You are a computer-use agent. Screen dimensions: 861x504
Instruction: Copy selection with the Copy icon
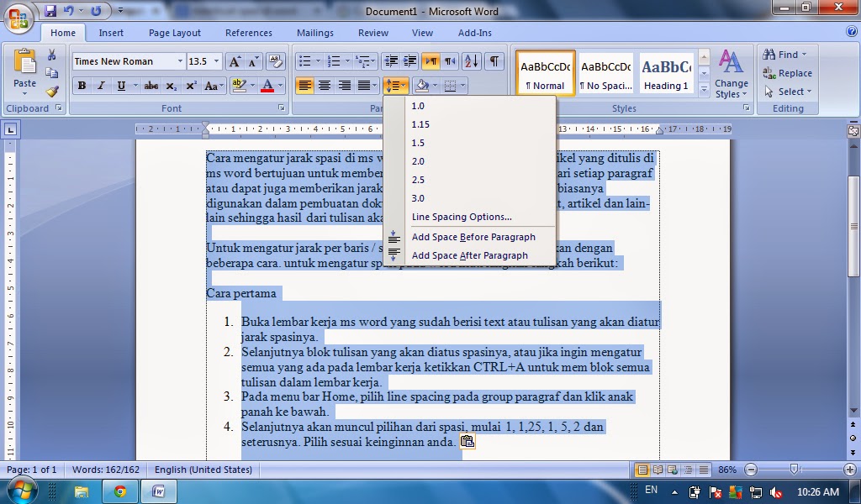point(51,73)
